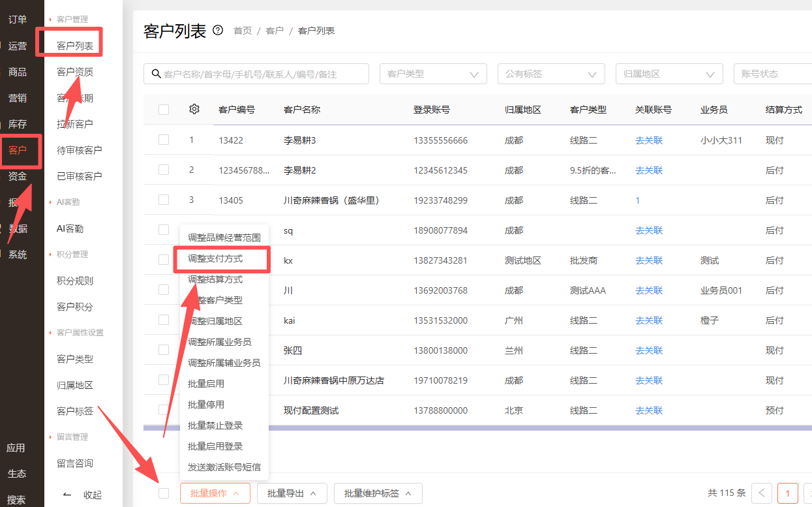Focus the customer search input field
The image size is (812, 507).
(256, 74)
